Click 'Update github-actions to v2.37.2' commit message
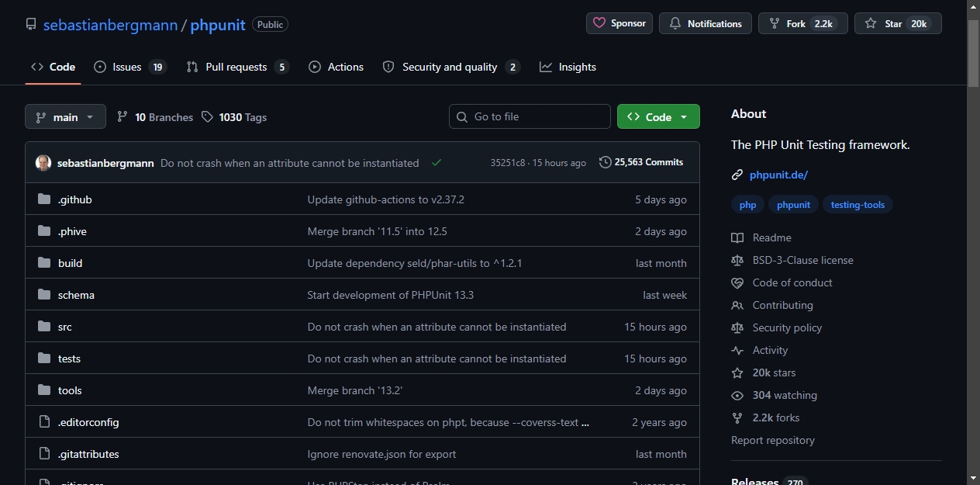This screenshot has width=980, height=485. pos(386,199)
